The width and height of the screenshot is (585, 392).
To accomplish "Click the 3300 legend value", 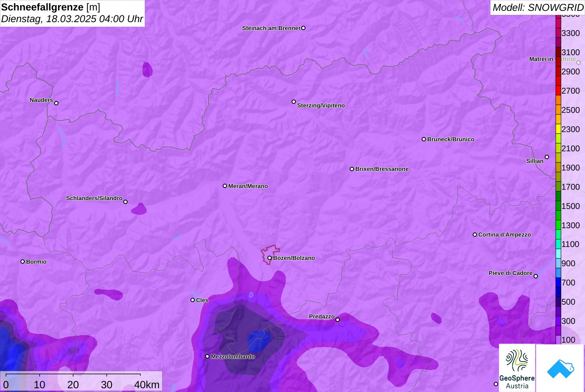I will click(571, 33).
